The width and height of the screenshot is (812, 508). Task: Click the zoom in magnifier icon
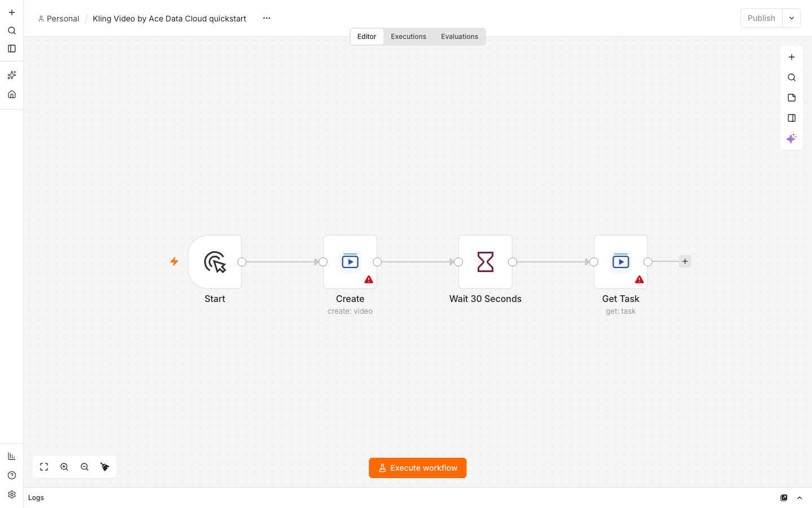tap(64, 467)
